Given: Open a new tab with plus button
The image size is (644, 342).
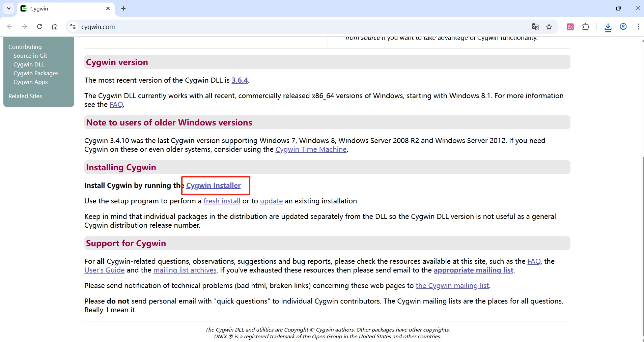Looking at the screenshot, I should click(x=123, y=8).
